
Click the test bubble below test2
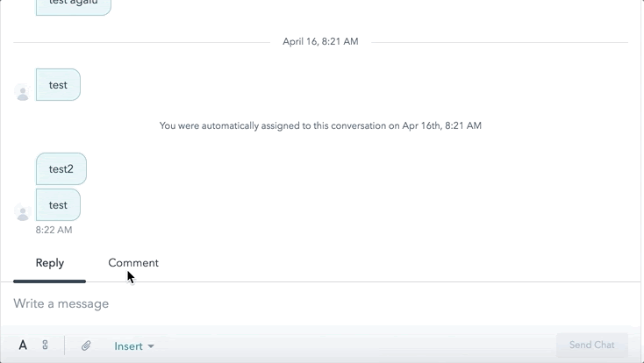coord(58,205)
